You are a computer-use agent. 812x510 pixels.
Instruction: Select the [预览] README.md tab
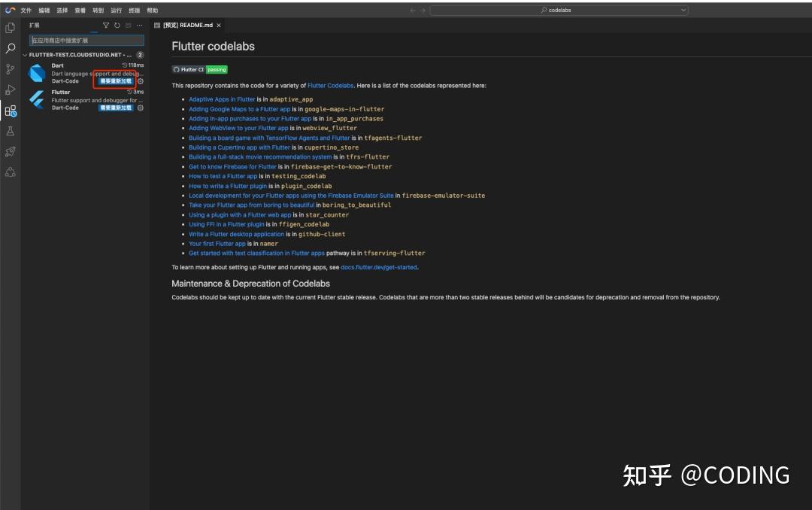[x=187, y=26]
